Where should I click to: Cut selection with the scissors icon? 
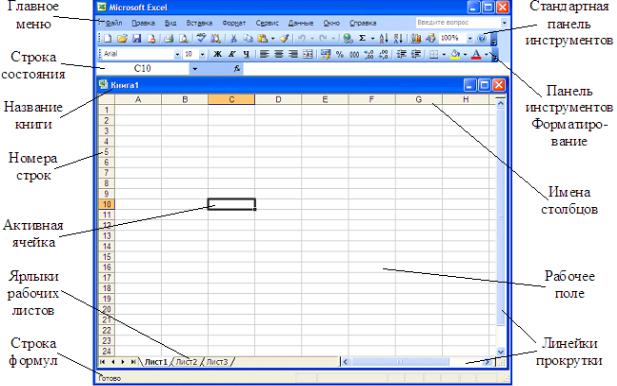[x=233, y=38]
